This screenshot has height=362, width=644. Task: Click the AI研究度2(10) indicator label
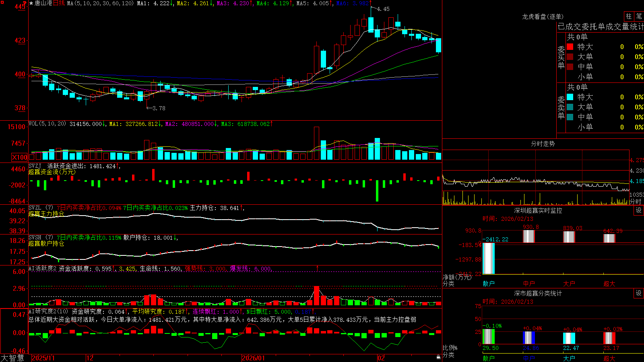click(49, 311)
